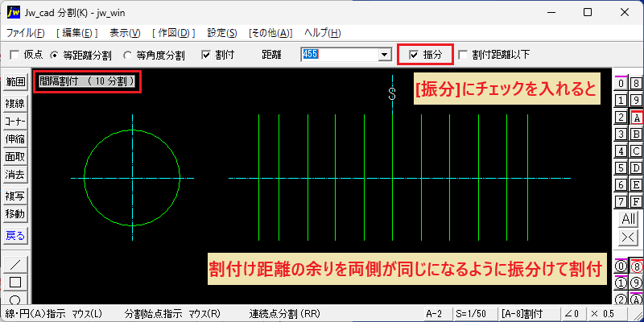Click the 範囲 range selection tool
The width and height of the screenshot is (644, 322).
tap(15, 82)
